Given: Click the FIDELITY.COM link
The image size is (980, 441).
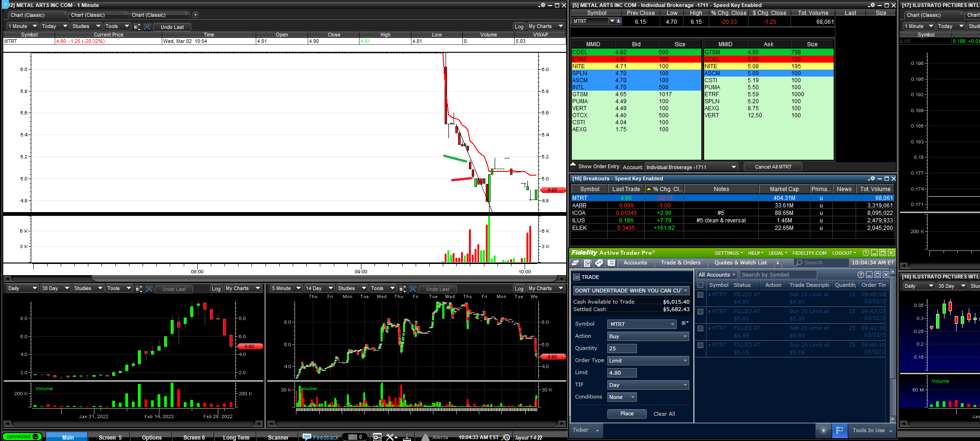Looking at the screenshot, I should [x=809, y=253].
